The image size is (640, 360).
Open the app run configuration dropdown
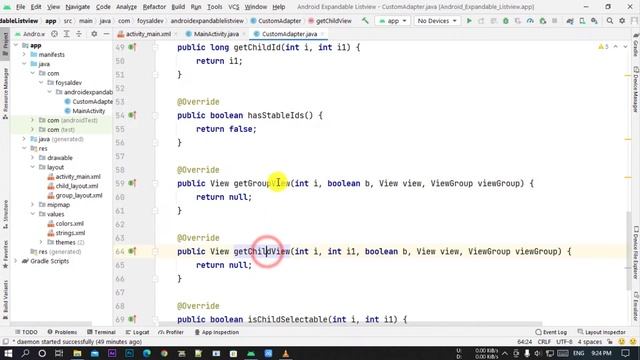(393, 20)
